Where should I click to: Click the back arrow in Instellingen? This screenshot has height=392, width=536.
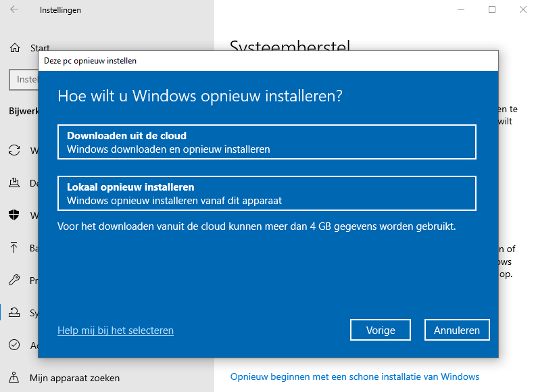14,10
